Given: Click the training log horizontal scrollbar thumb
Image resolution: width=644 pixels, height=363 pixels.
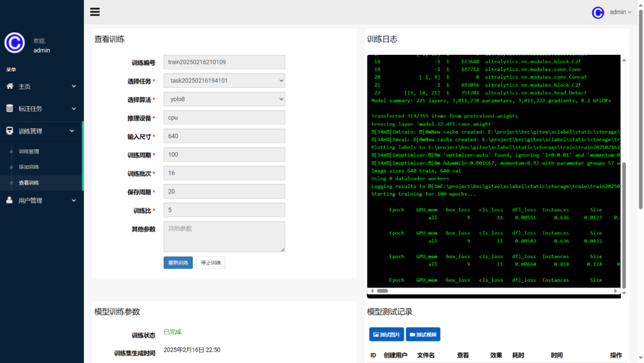Looking at the screenshot, I should (x=382, y=291).
